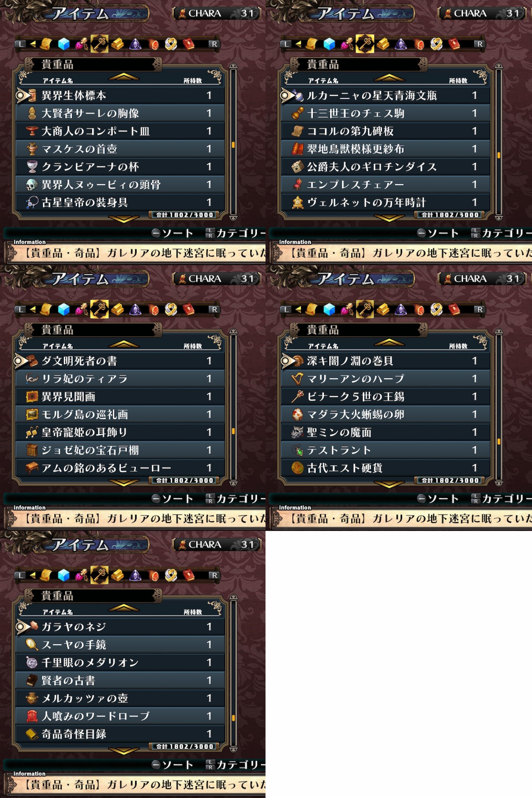Choose the 十三世王のチェス駒 item row
This screenshot has width=532, height=798.
385,113
